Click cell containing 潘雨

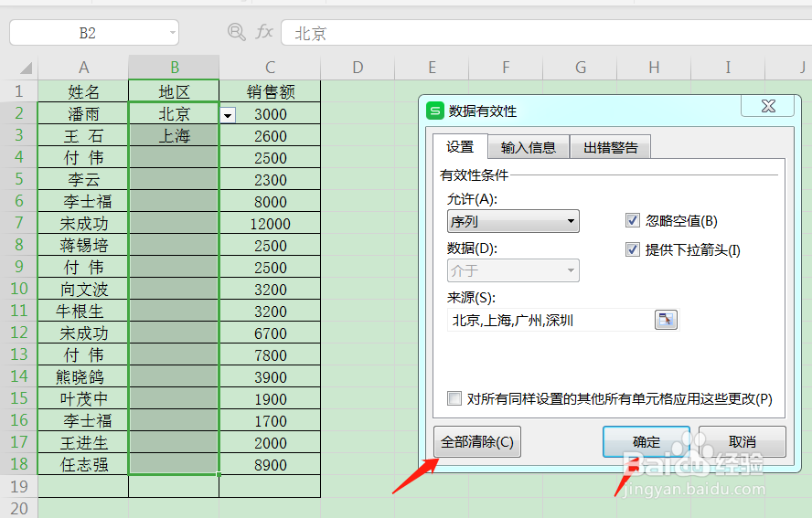point(83,113)
